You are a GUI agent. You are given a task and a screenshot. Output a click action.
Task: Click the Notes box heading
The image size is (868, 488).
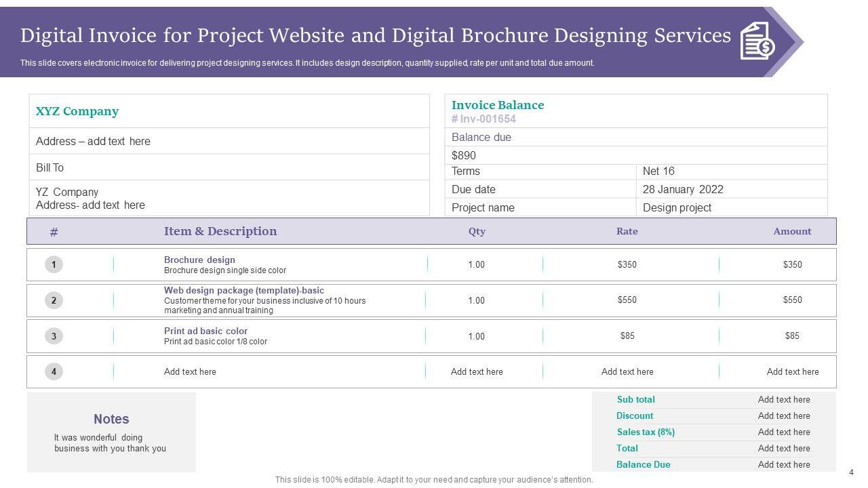111,419
